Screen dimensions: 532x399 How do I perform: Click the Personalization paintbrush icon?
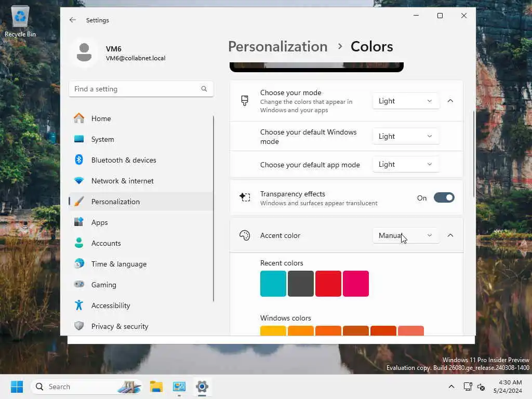click(x=79, y=202)
